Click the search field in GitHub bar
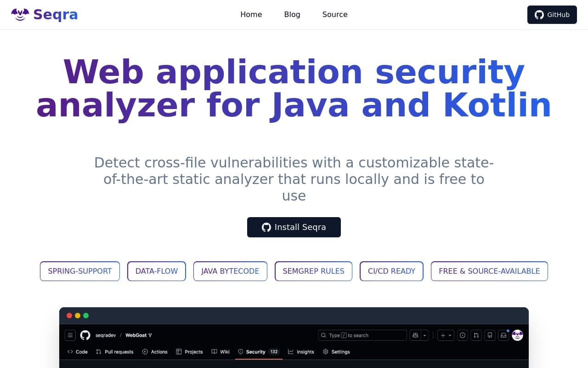Viewport: 588px width, 368px height. pos(362,335)
